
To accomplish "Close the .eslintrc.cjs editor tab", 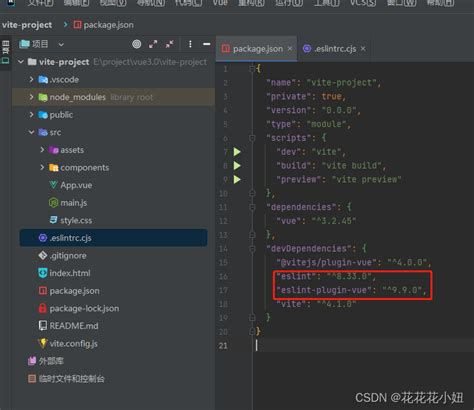I will click(363, 49).
